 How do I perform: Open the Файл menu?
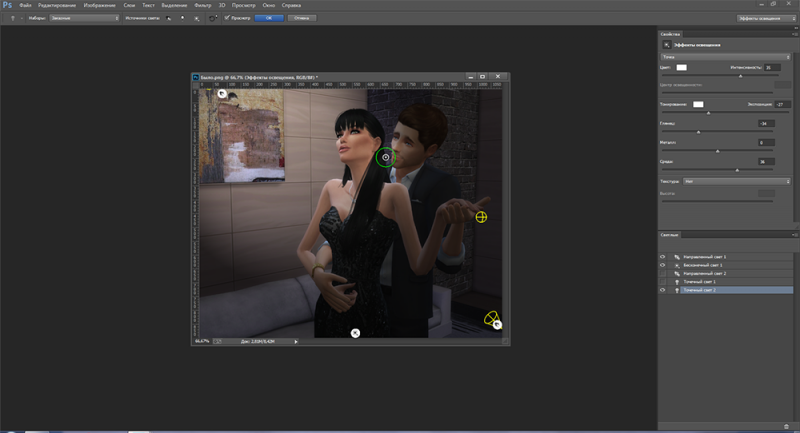pos(26,5)
